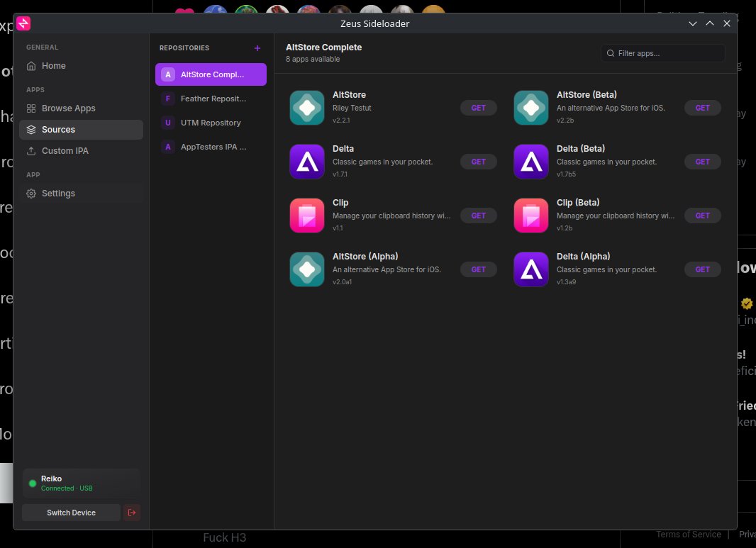Click the Home house icon
The image size is (756, 548).
[31, 66]
